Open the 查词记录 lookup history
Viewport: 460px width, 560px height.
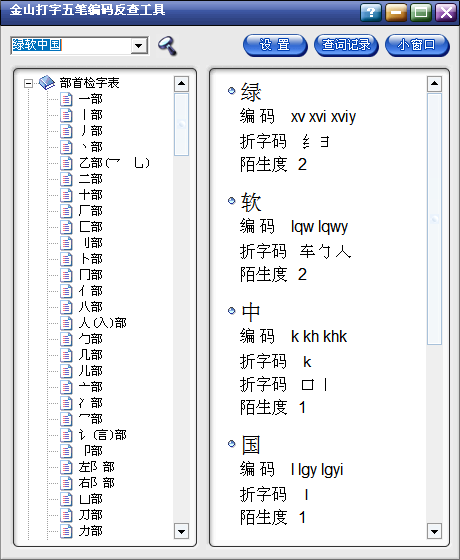pos(346,45)
